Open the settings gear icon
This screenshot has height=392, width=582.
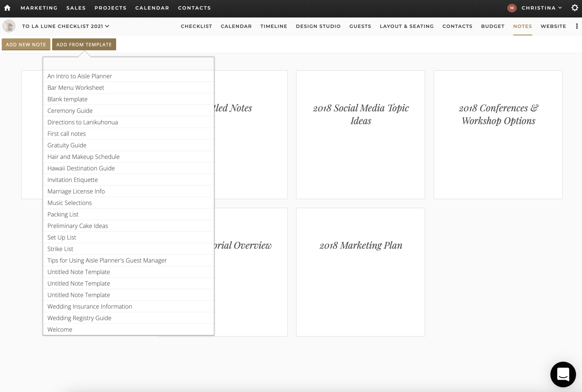pos(574,8)
